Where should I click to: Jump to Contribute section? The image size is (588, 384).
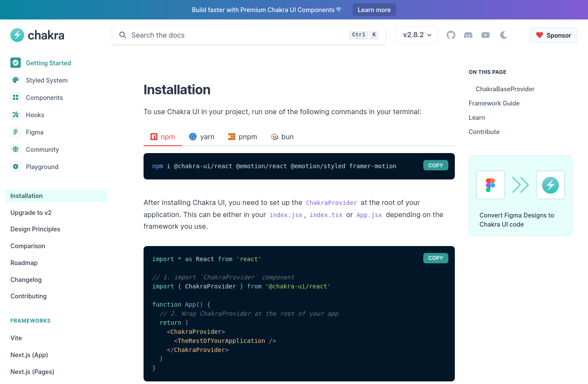click(x=484, y=132)
